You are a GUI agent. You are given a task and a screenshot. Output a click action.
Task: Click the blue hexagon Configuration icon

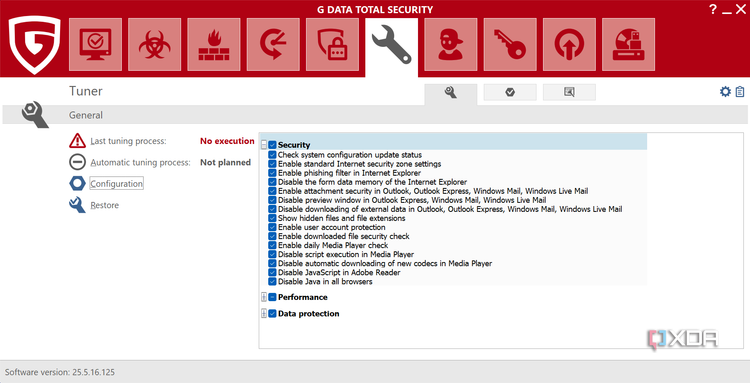pyautogui.click(x=77, y=183)
